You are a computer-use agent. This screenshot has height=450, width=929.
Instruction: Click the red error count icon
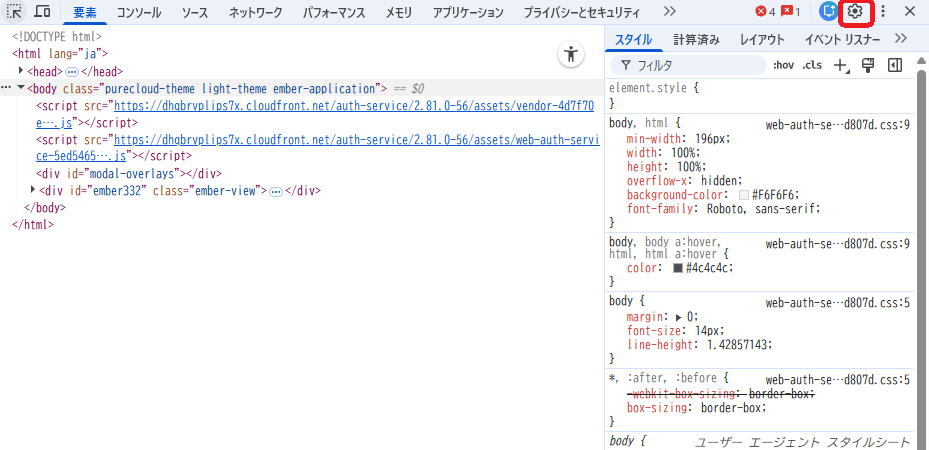(766, 12)
